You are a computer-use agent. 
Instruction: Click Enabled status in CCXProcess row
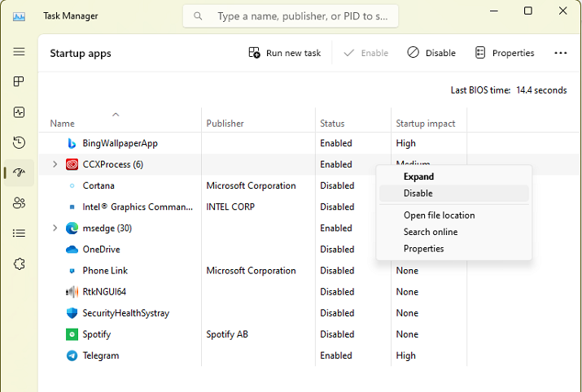(336, 164)
